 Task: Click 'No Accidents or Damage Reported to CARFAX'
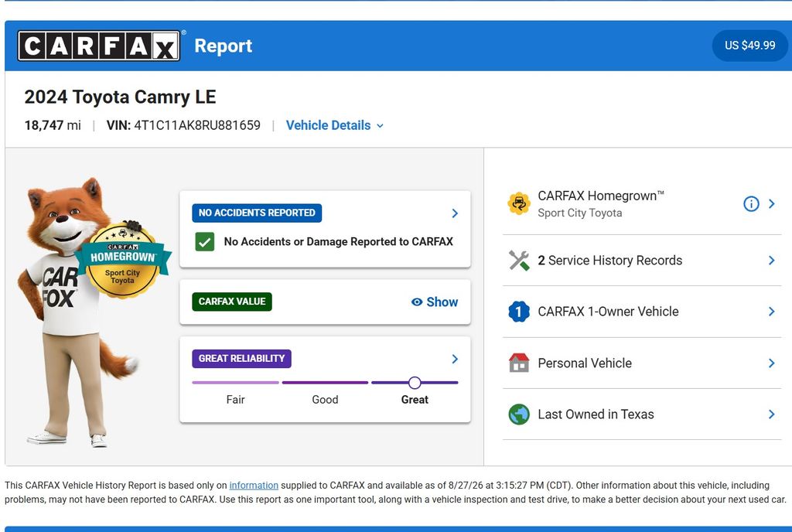pyautogui.click(x=339, y=242)
